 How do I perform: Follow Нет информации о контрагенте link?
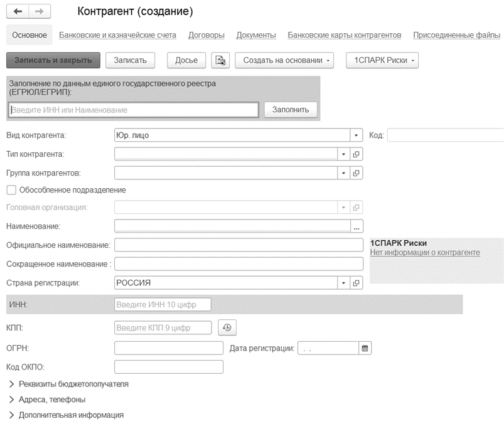425,253
